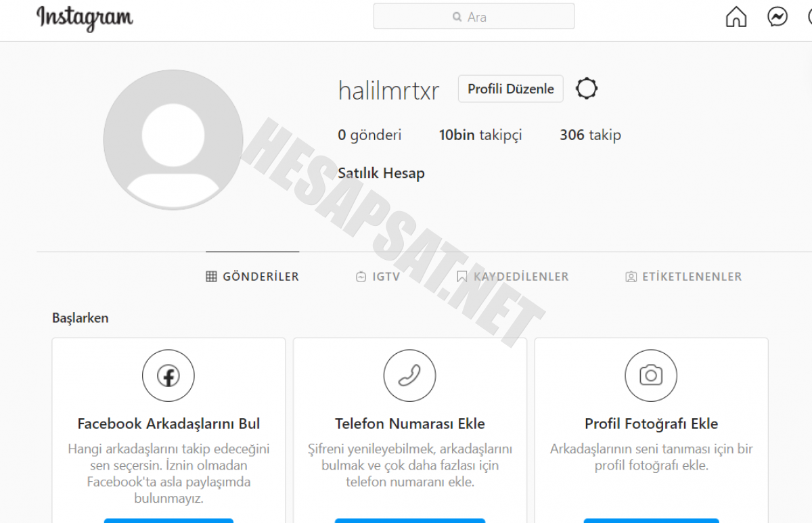Screen dimensions: 812x523
Task: Open the profile settings gear icon
Action: click(x=587, y=89)
